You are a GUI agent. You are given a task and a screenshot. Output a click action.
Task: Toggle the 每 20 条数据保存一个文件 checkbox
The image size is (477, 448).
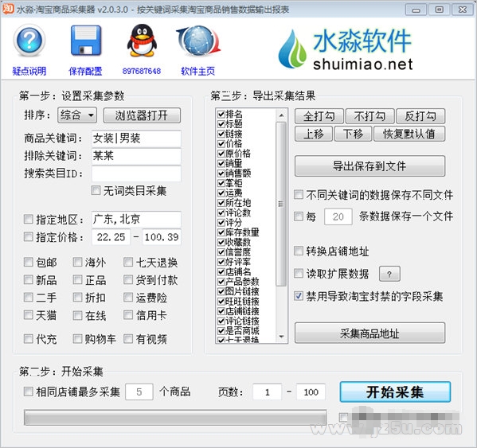click(299, 216)
